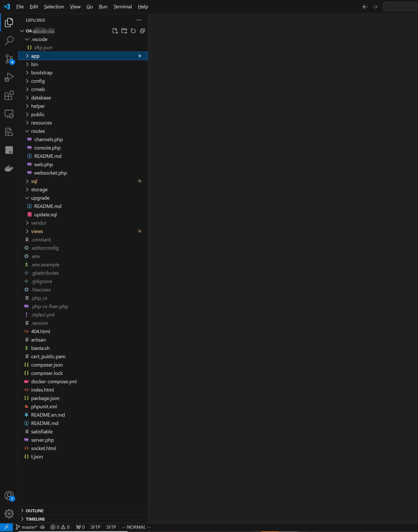This screenshot has height=532, width=418.
Task: Open the View menu
Action: point(75,7)
